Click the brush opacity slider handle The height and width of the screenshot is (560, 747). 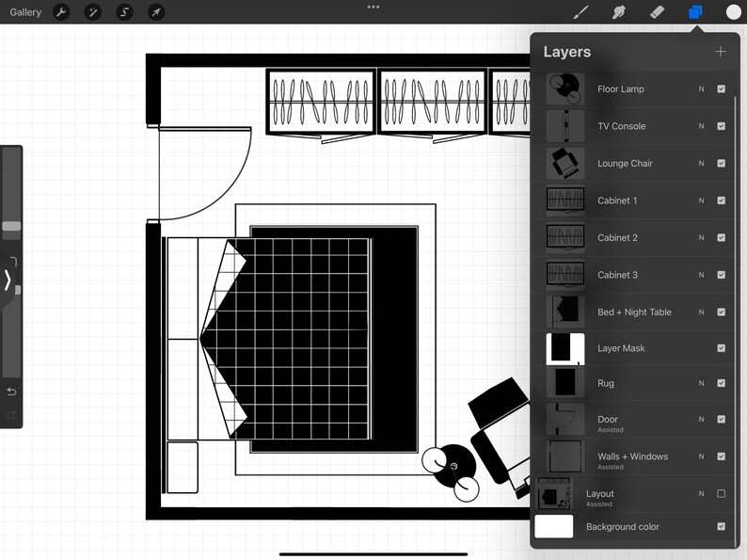point(18,290)
